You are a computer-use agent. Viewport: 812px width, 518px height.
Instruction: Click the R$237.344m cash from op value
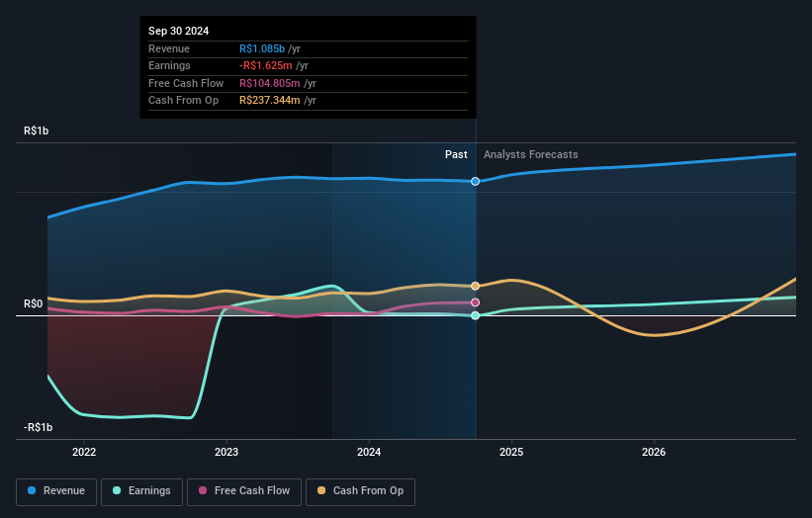coord(270,101)
